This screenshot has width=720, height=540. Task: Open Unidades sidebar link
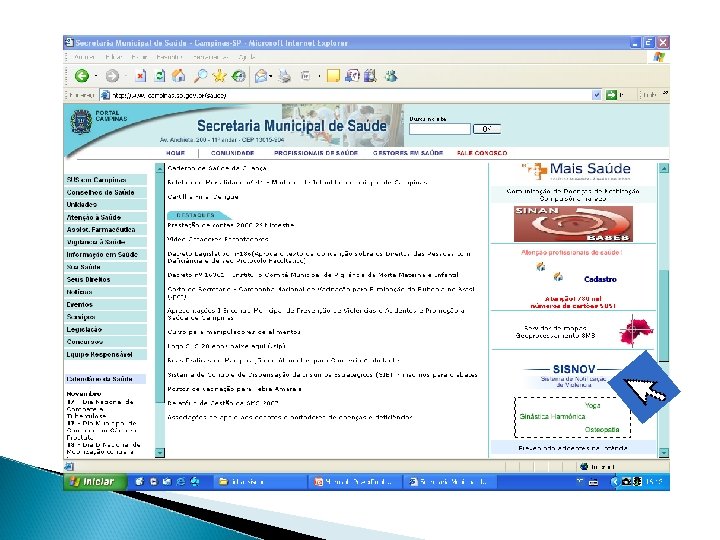106,204
